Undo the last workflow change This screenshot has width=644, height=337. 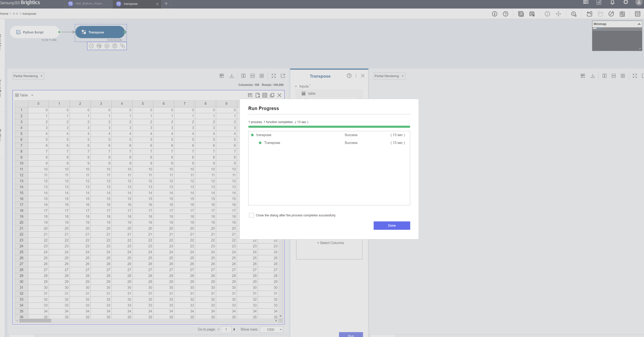(x=589, y=14)
